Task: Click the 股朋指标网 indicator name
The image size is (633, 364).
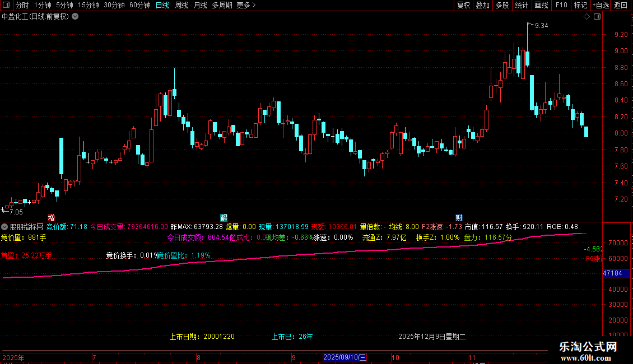Action: tap(27, 227)
